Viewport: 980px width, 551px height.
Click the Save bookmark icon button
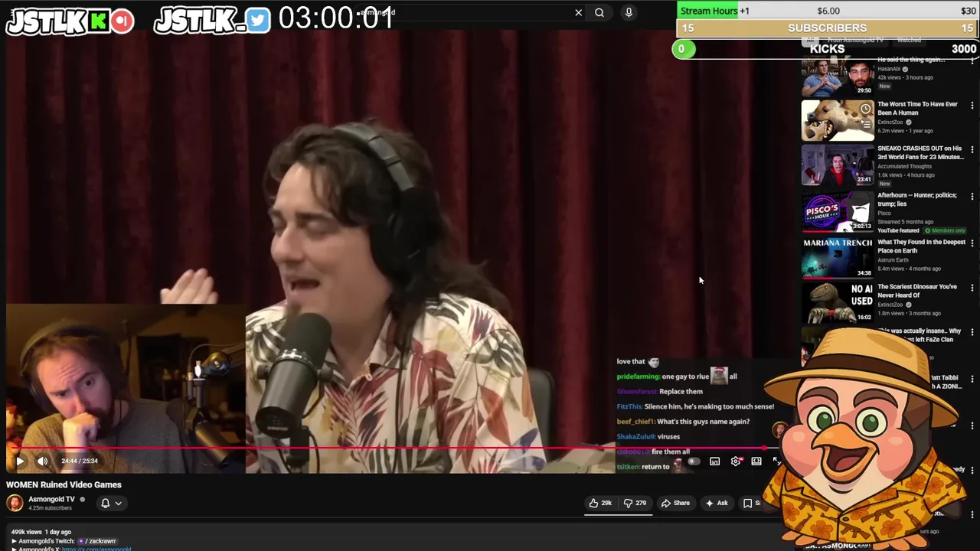click(751, 503)
